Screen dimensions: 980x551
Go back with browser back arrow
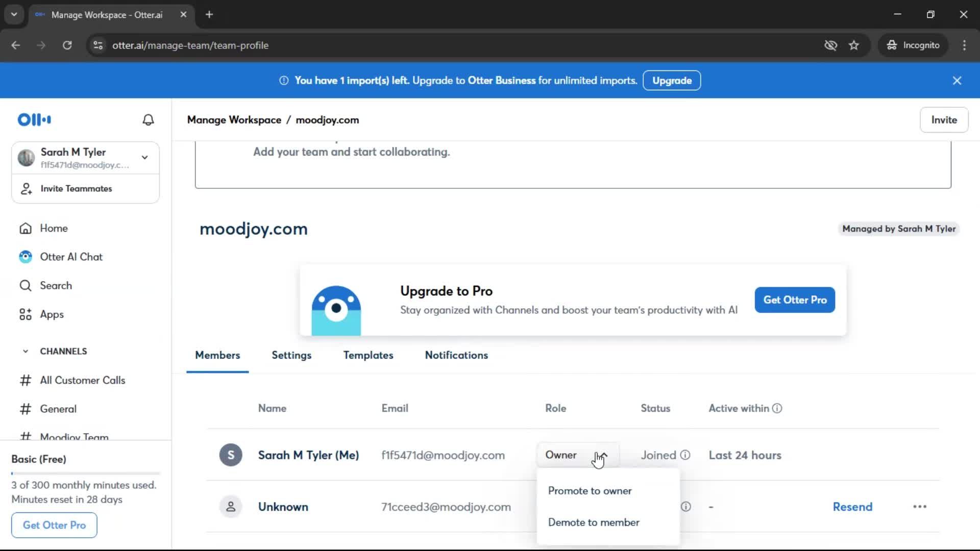click(x=16, y=45)
